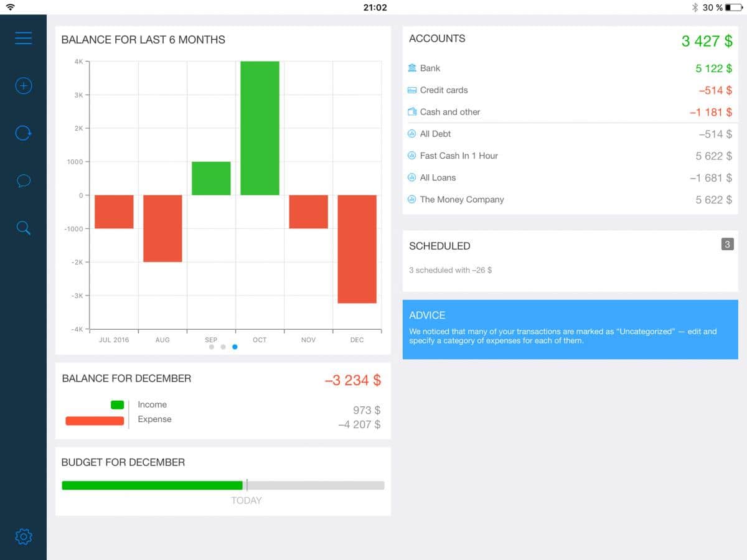Open the hamburger menu in sidebar
Screen dimensions: 747x560
tap(23, 38)
